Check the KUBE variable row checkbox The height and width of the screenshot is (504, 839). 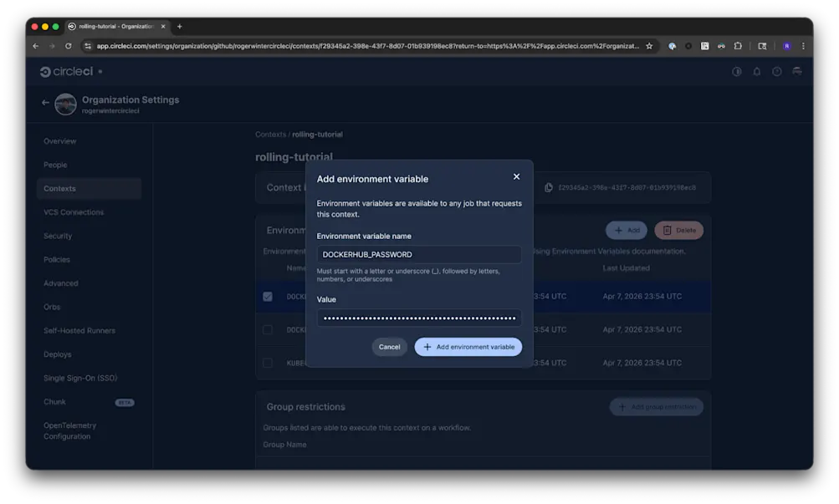pos(268,363)
